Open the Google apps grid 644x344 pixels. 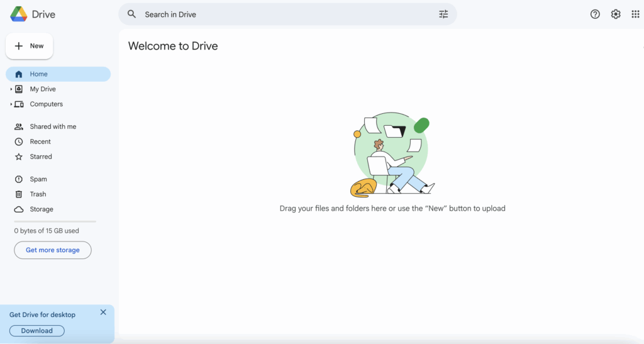(x=635, y=14)
